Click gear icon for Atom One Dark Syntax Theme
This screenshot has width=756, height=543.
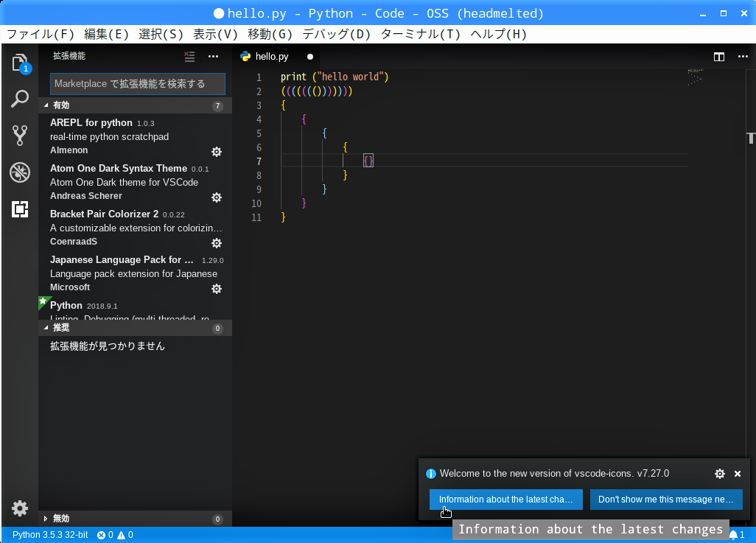[x=217, y=197]
